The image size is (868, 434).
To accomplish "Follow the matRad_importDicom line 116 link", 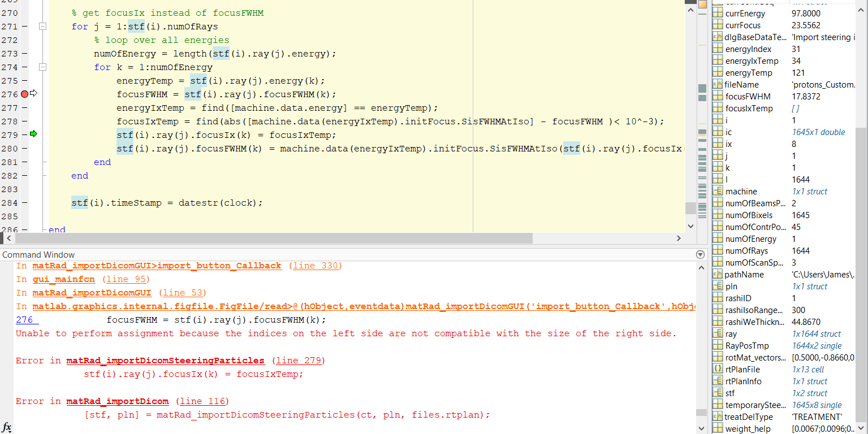I will pos(117,401).
